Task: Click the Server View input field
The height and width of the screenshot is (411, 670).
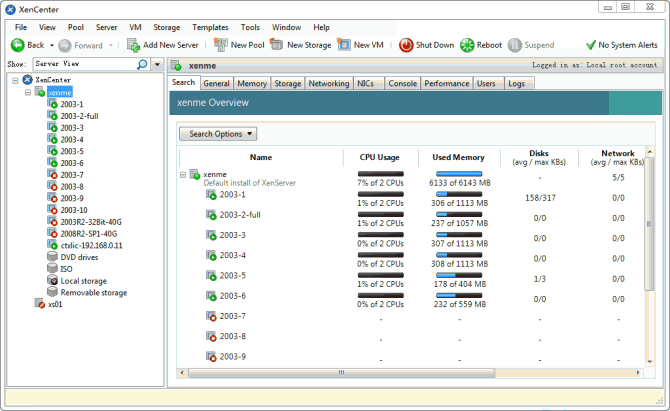Action: pos(85,64)
